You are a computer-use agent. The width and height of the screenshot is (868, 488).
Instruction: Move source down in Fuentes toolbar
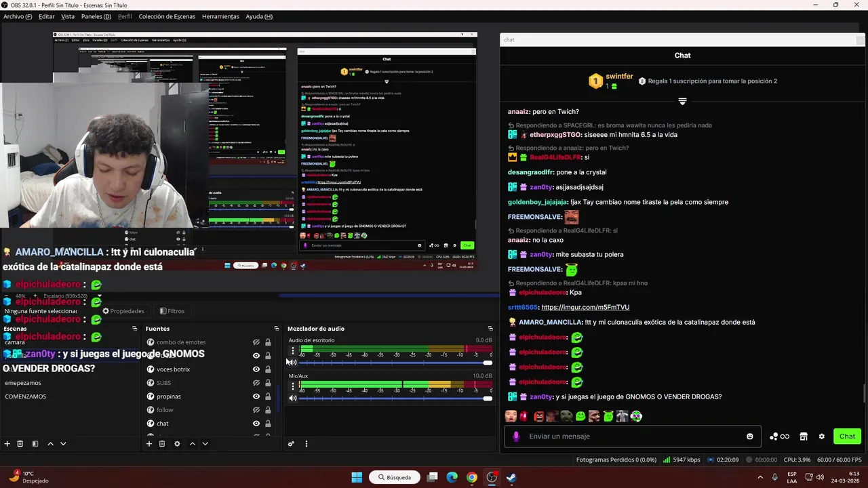coord(205,444)
